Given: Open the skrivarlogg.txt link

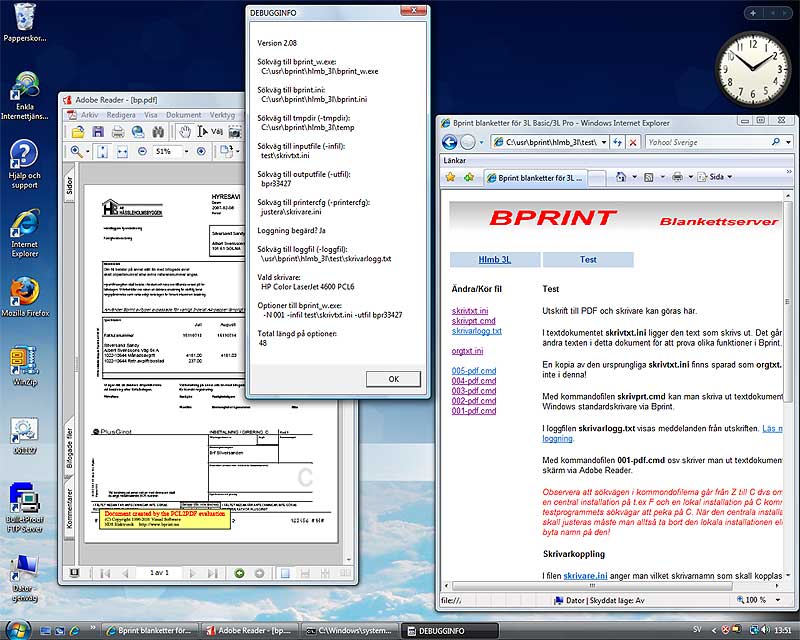Looking at the screenshot, I should tap(477, 330).
